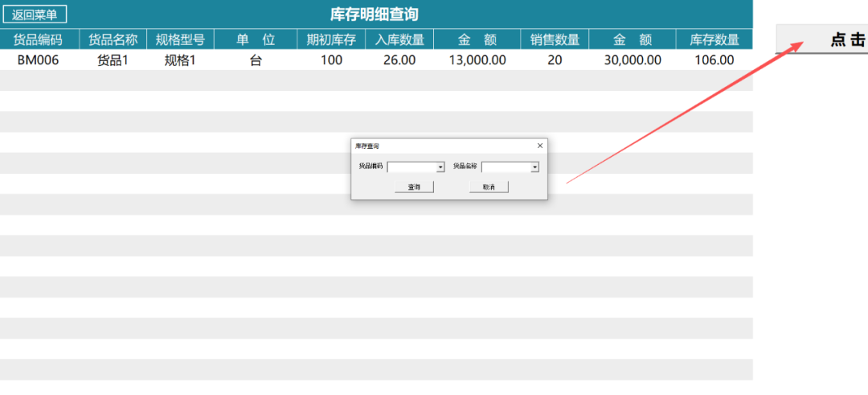Click the 库存明细查询 title bar

[375, 14]
